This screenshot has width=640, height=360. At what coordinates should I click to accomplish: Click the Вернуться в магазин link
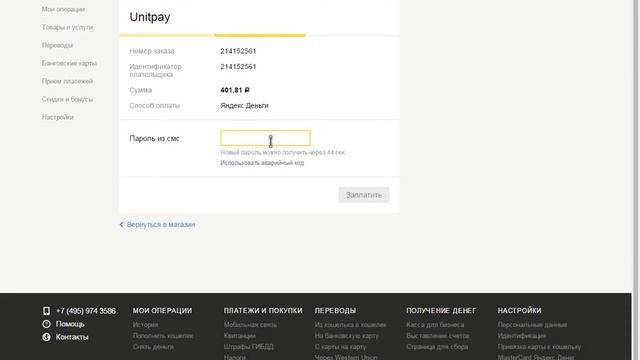pyautogui.click(x=161, y=224)
